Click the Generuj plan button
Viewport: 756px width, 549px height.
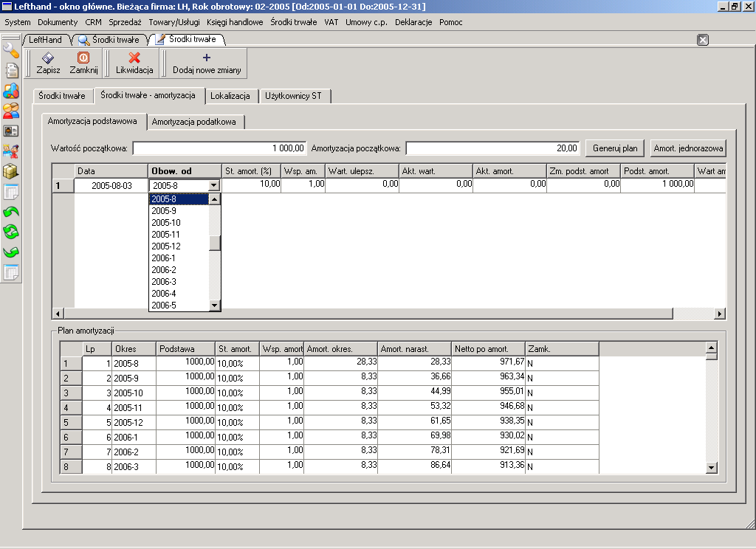click(615, 148)
